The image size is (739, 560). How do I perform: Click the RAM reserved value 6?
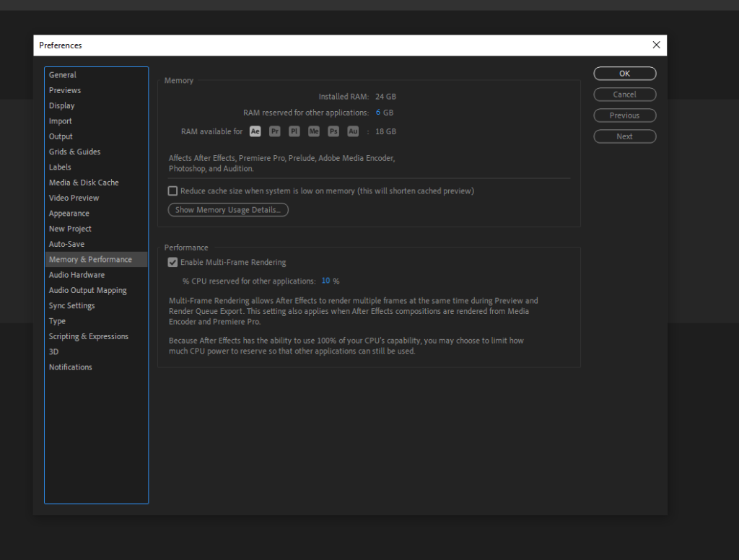[378, 113]
